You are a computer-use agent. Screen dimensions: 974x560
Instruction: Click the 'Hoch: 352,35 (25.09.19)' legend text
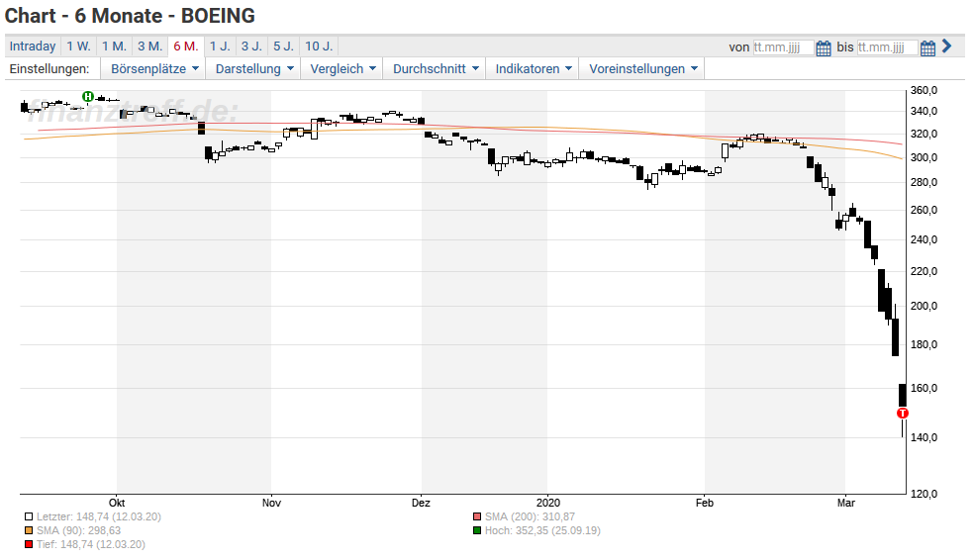[x=542, y=531]
